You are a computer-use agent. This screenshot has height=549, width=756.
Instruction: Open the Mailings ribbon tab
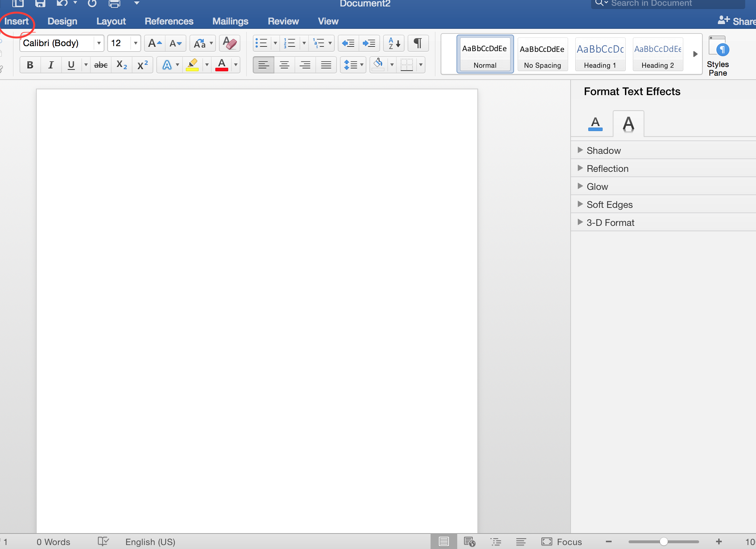(230, 21)
